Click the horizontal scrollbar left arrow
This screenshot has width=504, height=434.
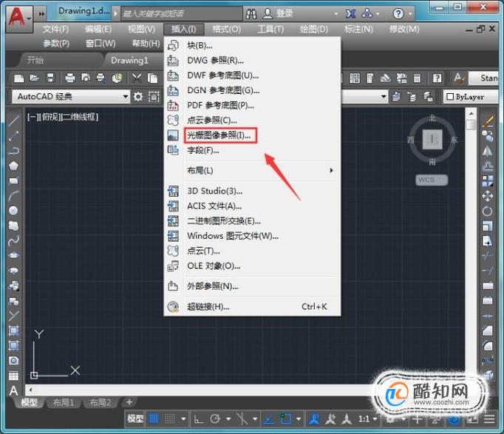(31, 390)
